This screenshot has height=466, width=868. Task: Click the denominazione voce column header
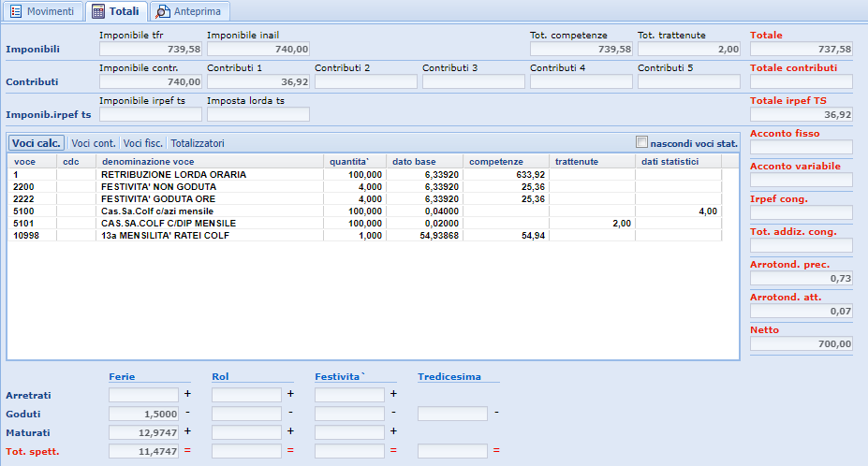tap(210, 162)
